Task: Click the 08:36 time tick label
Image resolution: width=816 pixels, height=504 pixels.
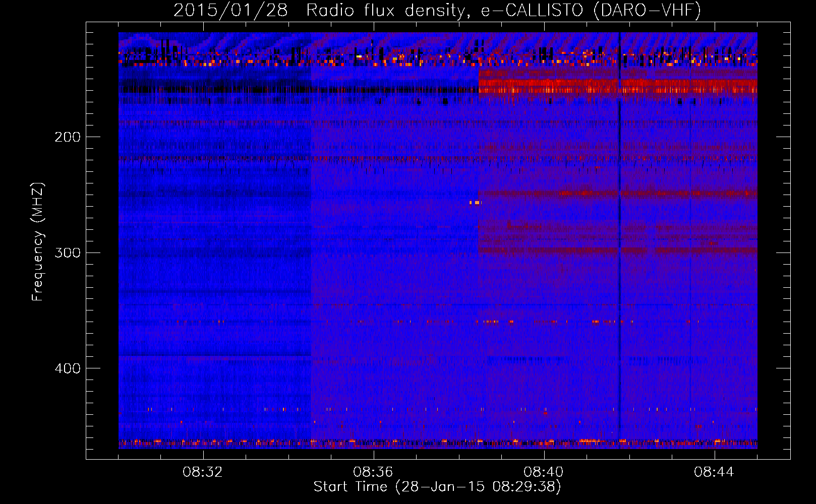Action: coord(373,472)
